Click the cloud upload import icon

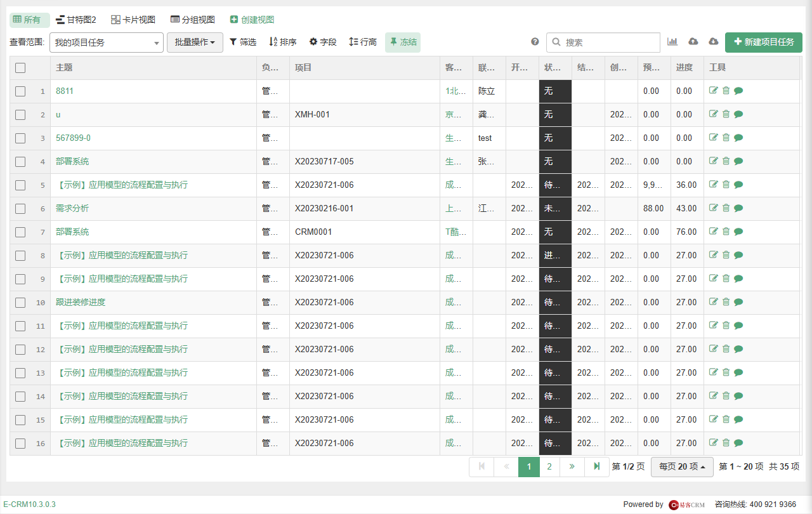coord(693,42)
